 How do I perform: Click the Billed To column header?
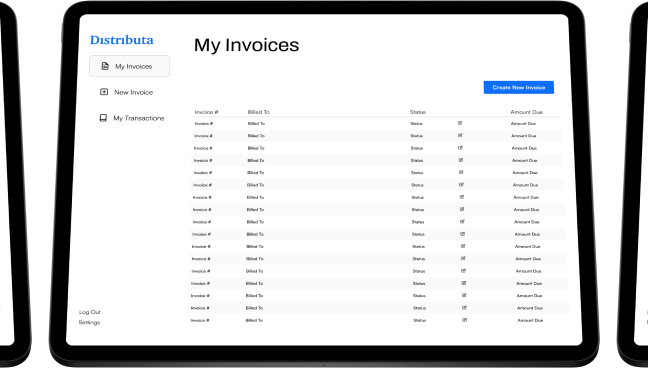click(259, 112)
